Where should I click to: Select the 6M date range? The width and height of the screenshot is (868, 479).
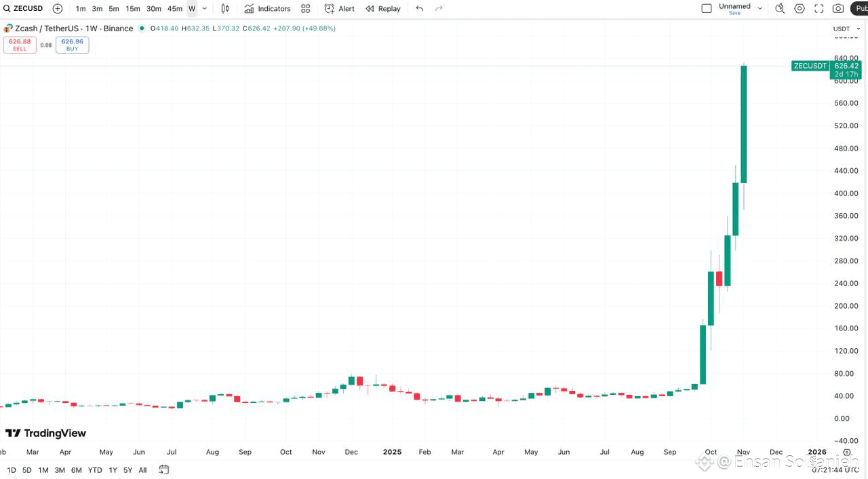pos(77,470)
